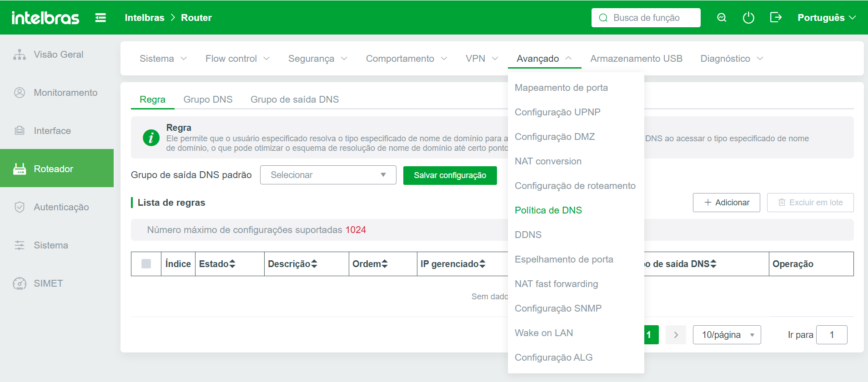Switch to Grupo DNS tab
The height and width of the screenshot is (382, 868).
(208, 99)
